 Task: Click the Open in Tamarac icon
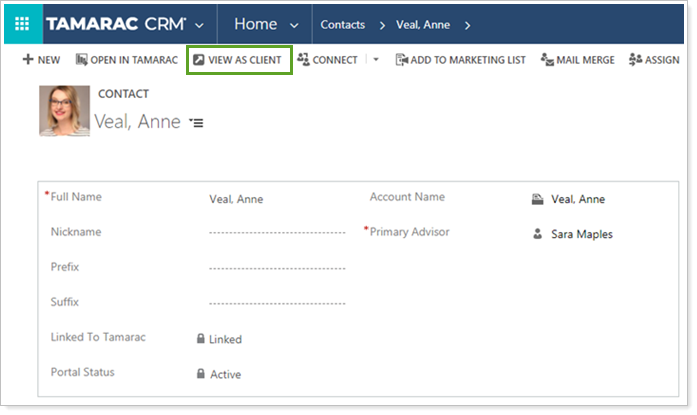(82, 60)
